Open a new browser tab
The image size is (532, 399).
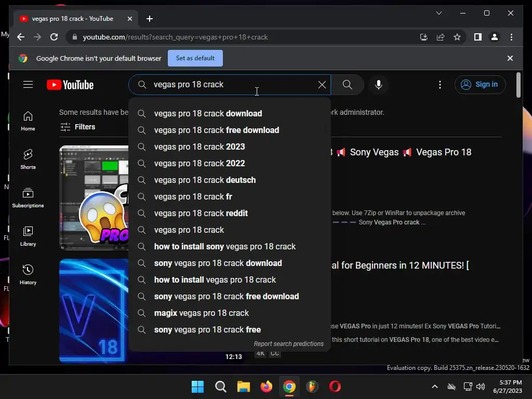coord(149,19)
